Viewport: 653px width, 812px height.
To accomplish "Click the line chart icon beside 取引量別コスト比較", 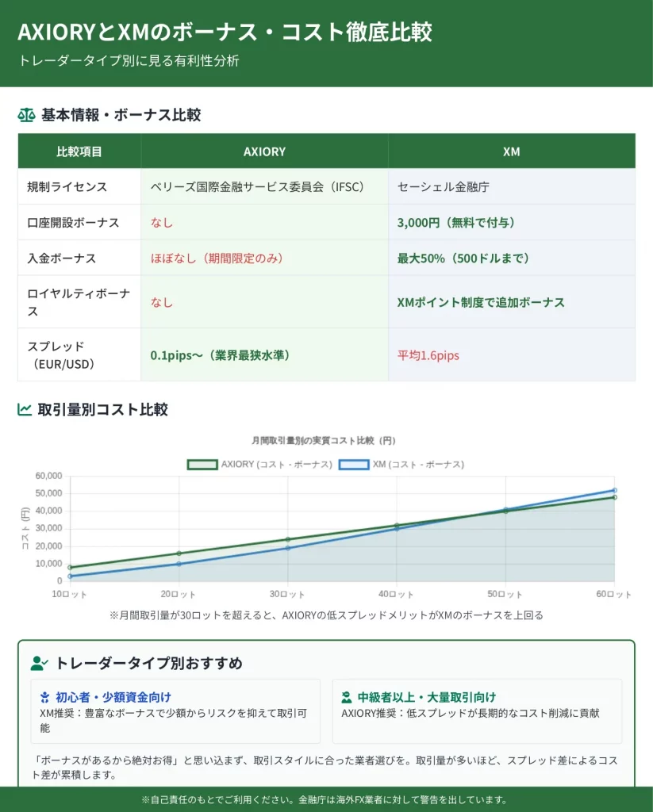I will coord(25,410).
